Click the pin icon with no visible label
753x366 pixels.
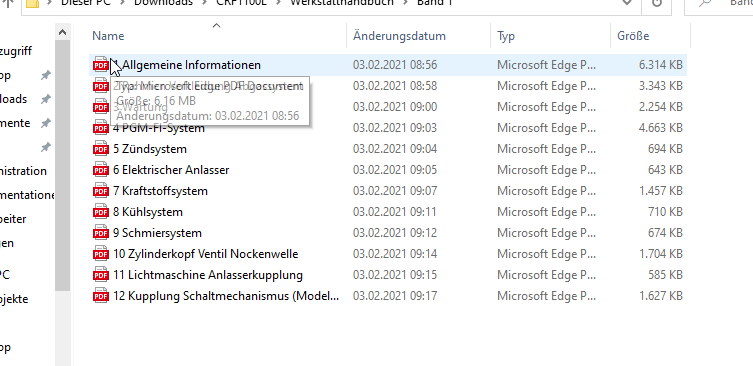[46, 147]
